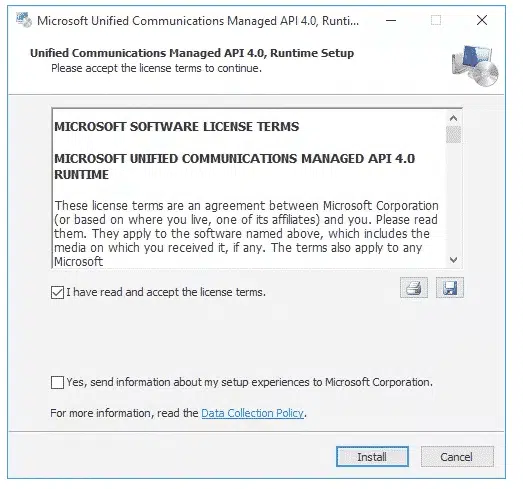523x489 pixels.
Task: Click the license box scroll-up arrow
Action: click(453, 118)
